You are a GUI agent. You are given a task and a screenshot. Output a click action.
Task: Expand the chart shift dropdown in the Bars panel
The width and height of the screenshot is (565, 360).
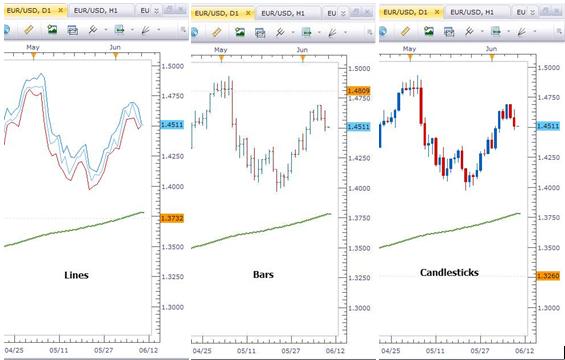319,33
